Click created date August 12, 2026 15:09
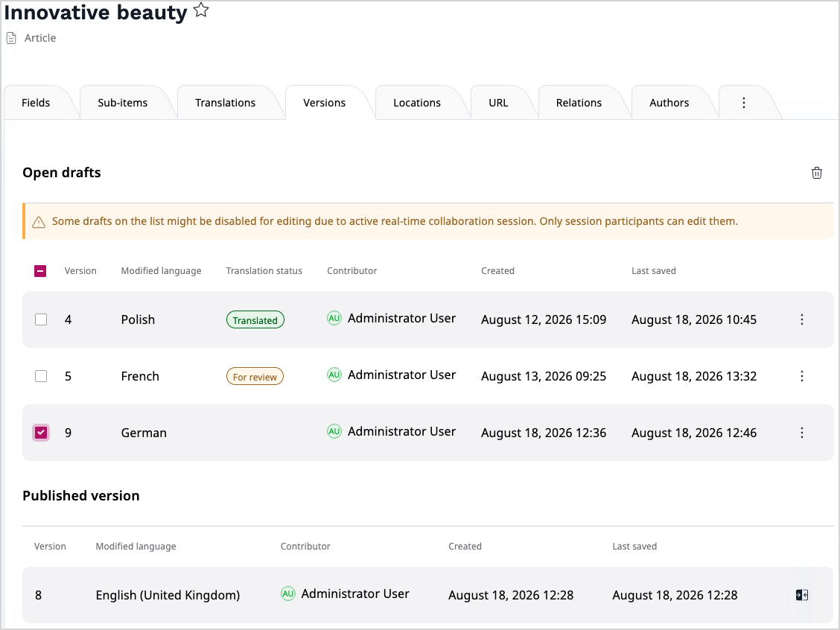This screenshot has width=840, height=630. (x=544, y=319)
